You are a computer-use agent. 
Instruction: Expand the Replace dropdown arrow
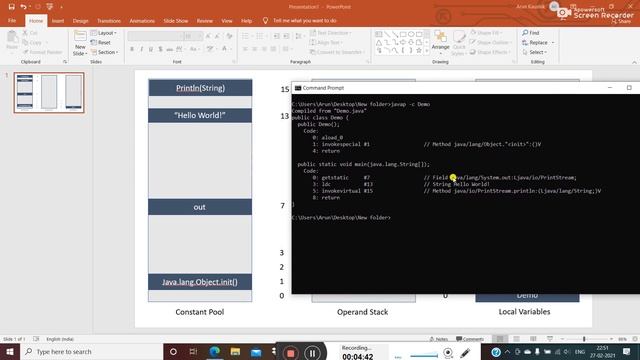click(x=553, y=42)
